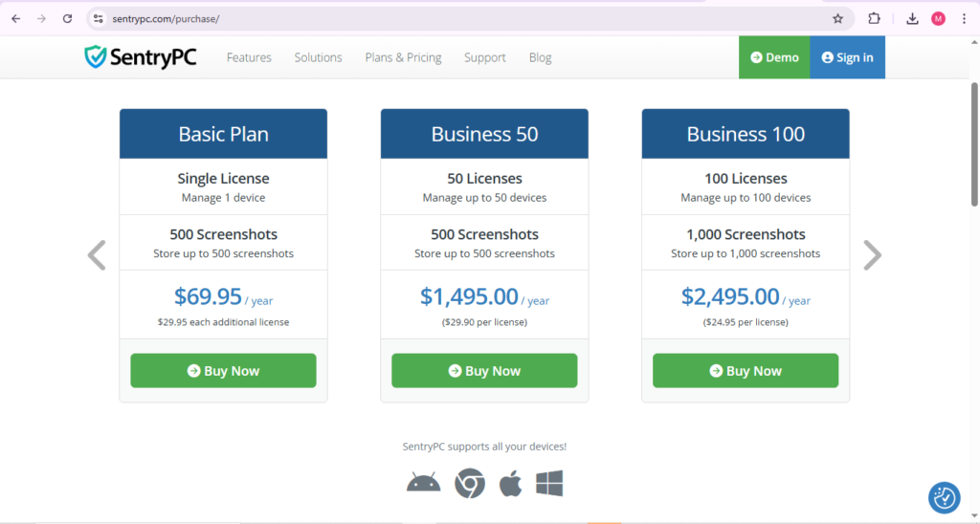
Task: Click the "50 Licenses" text
Action: (x=484, y=178)
